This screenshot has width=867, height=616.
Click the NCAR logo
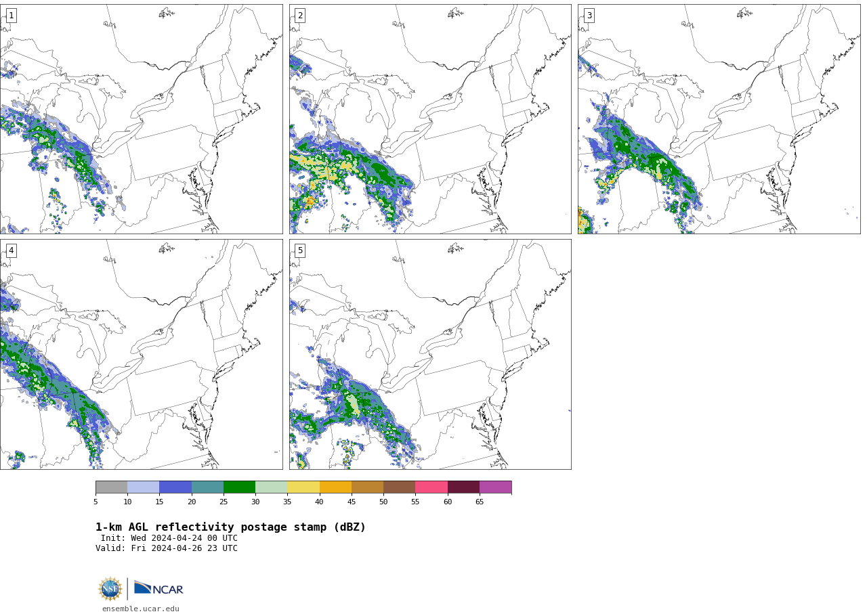(158, 589)
